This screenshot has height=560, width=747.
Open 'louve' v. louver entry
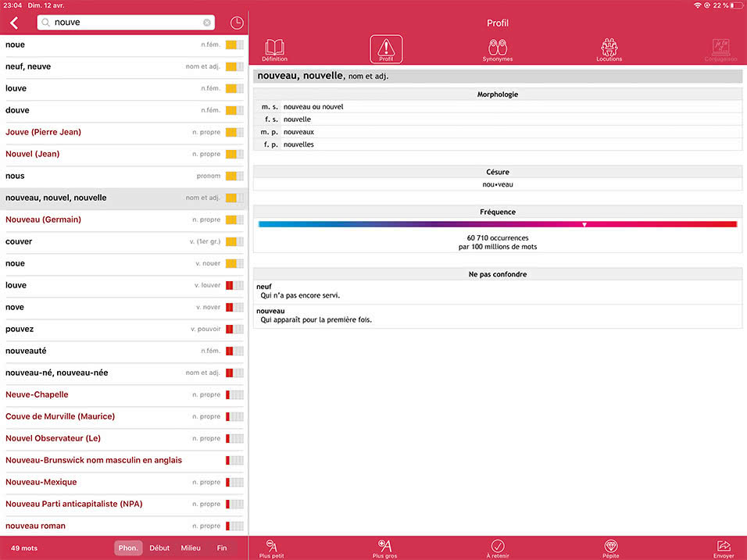[x=124, y=286]
